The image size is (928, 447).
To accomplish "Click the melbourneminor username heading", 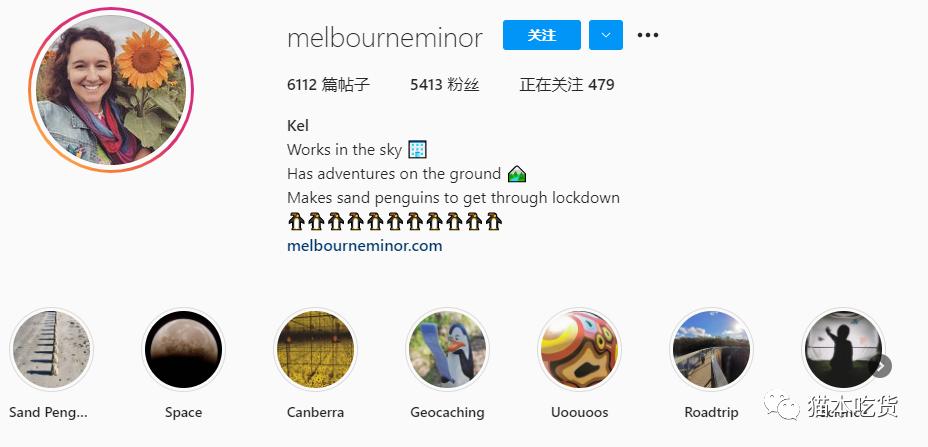I will 385,38.
